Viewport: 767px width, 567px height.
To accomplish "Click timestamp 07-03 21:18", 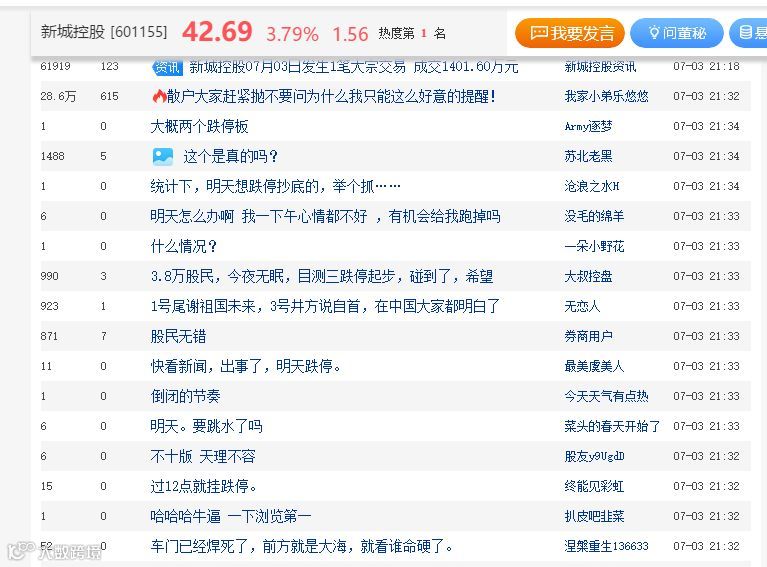I will (x=706, y=66).
